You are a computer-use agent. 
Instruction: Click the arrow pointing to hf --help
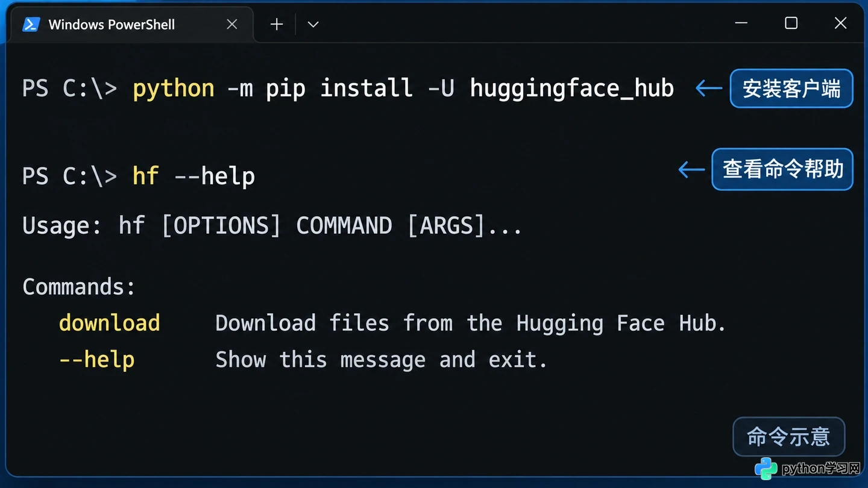(691, 169)
